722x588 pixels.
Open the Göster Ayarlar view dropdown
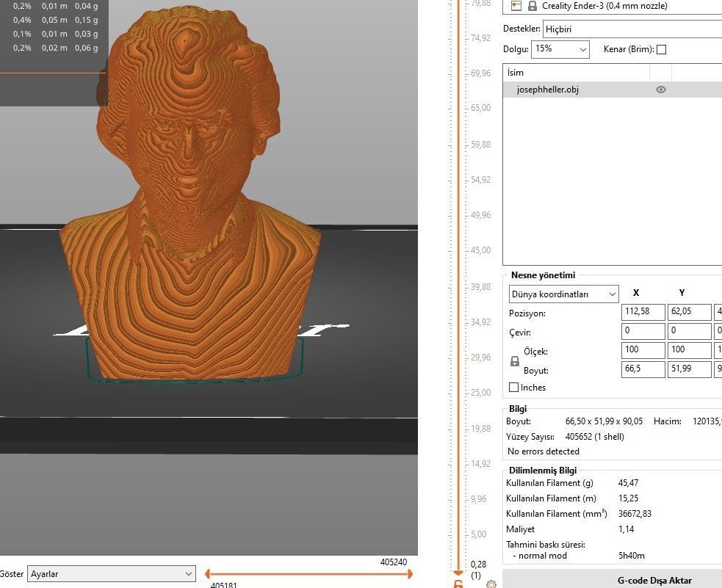pos(112,574)
